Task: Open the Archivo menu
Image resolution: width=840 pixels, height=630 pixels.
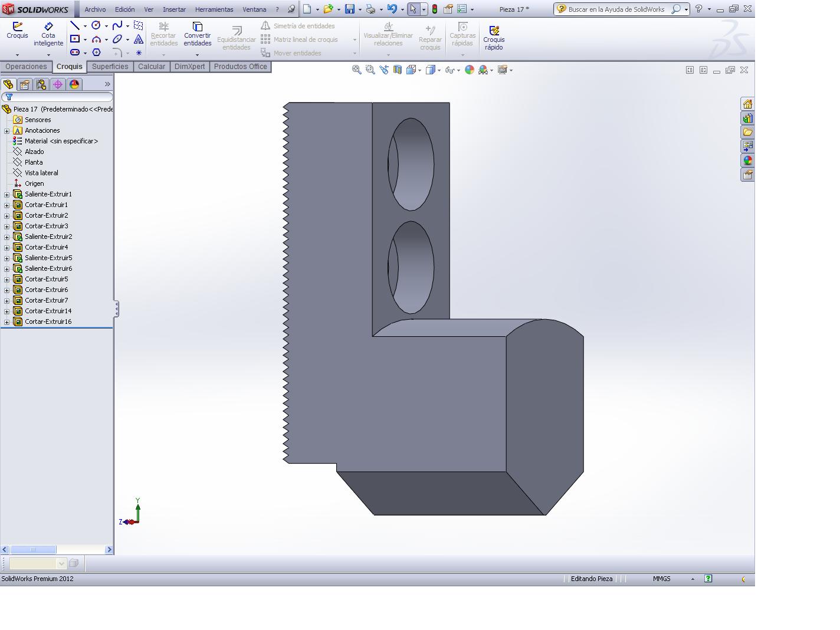Action: [95, 9]
